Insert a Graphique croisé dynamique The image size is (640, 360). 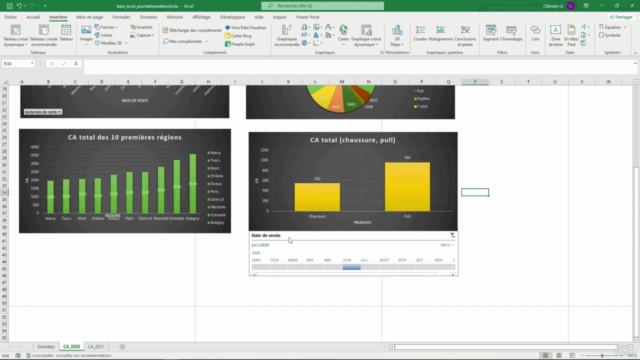click(366, 35)
